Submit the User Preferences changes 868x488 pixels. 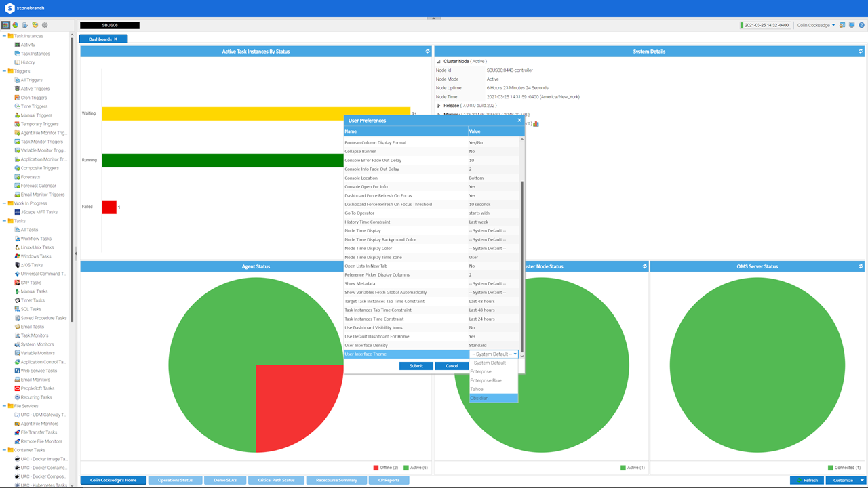coord(416,366)
